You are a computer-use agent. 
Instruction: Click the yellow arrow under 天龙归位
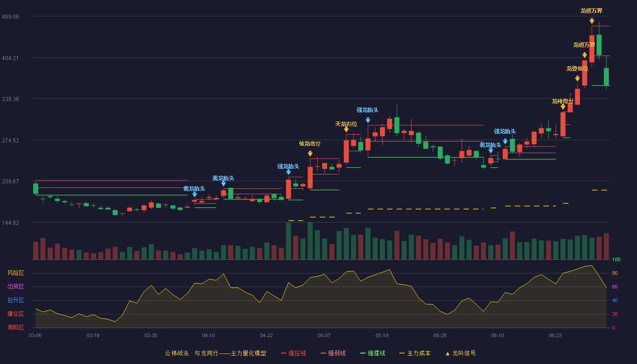[x=346, y=130]
